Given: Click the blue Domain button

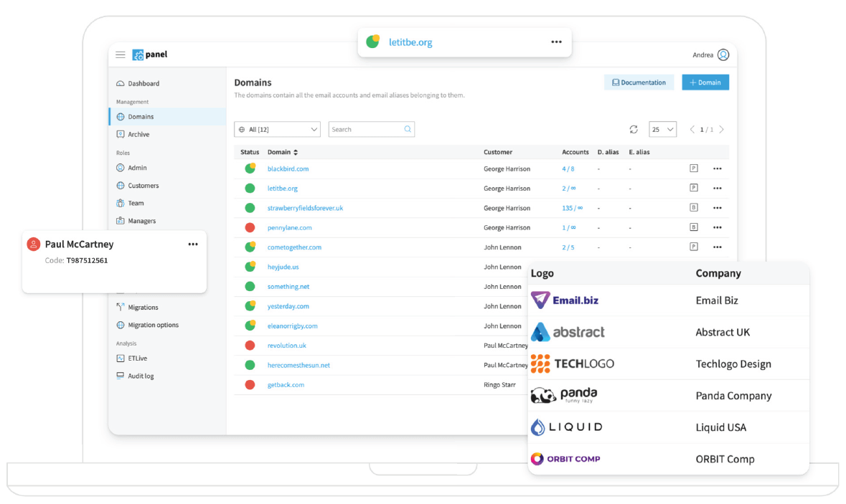Looking at the screenshot, I should point(705,82).
